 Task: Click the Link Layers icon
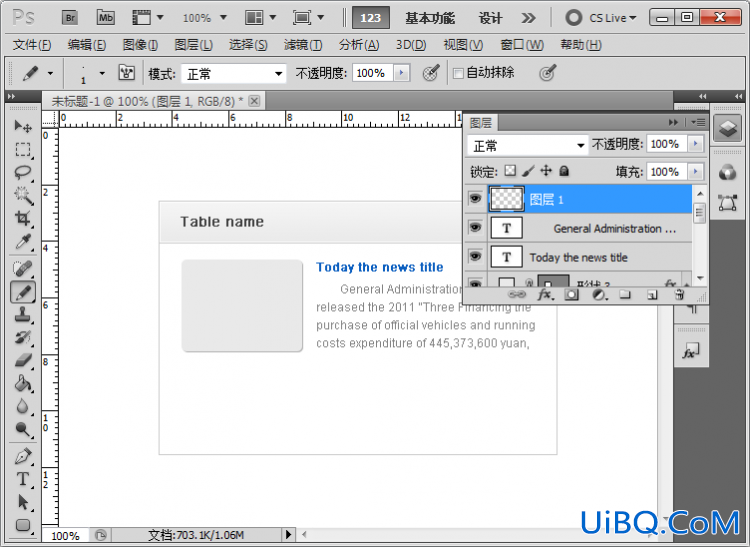click(517, 295)
